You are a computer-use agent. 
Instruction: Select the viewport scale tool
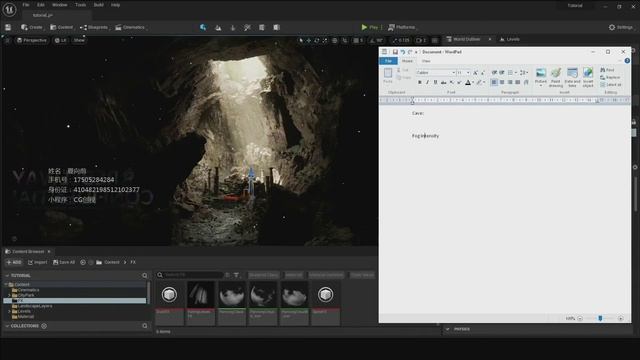(x=324, y=40)
